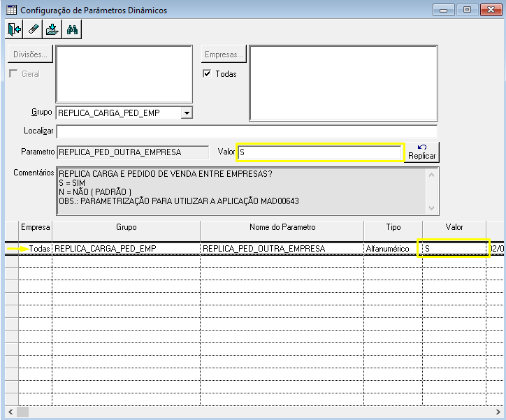Select the S value cell in grid
The width and height of the screenshot is (506, 420).
point(454,249)
